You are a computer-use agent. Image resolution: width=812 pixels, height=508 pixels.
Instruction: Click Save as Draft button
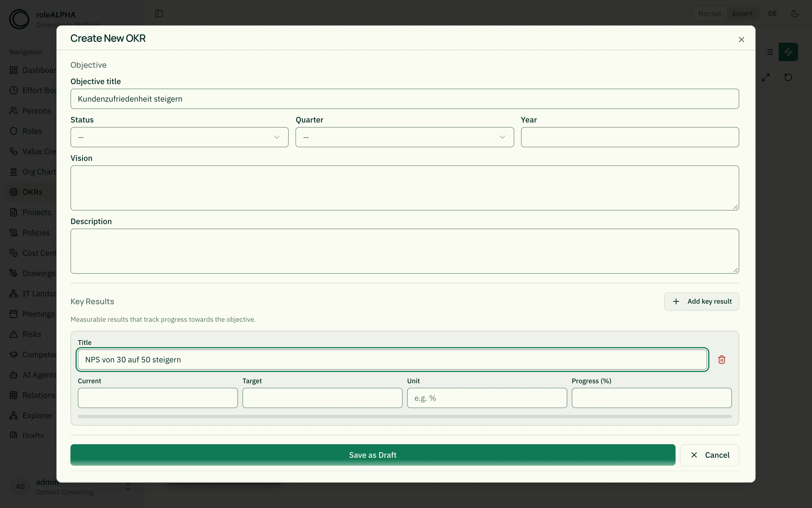[373, 455]
